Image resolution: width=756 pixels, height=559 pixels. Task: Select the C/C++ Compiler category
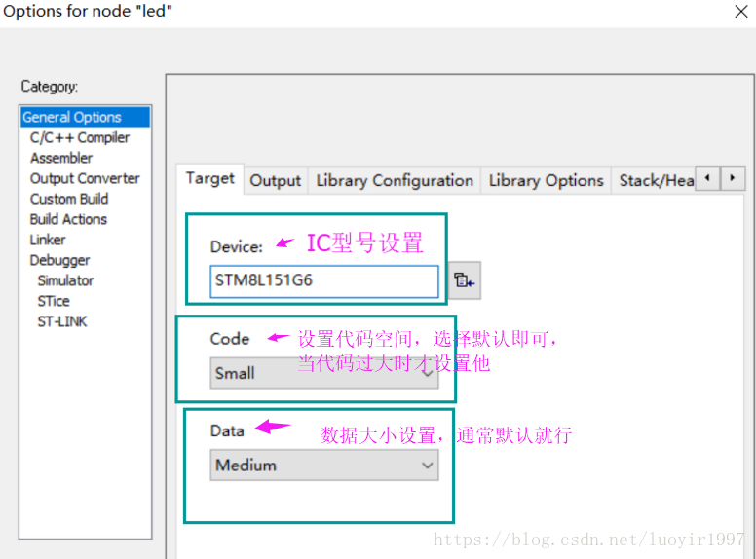coord(80,138)
